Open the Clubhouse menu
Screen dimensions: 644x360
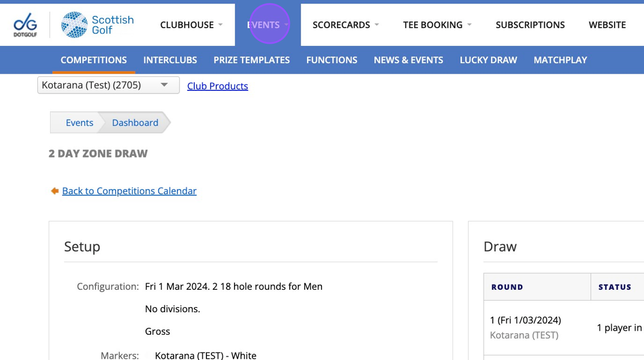tap(191, 25)
